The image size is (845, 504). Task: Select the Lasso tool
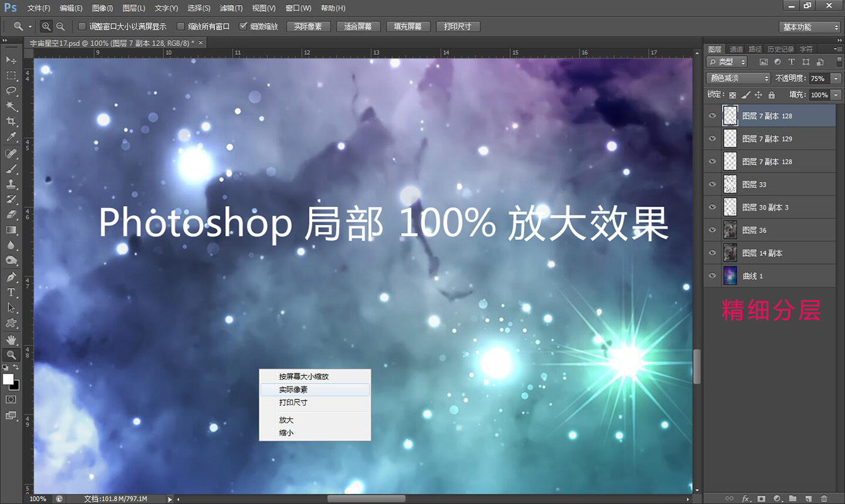click(11, 91)
